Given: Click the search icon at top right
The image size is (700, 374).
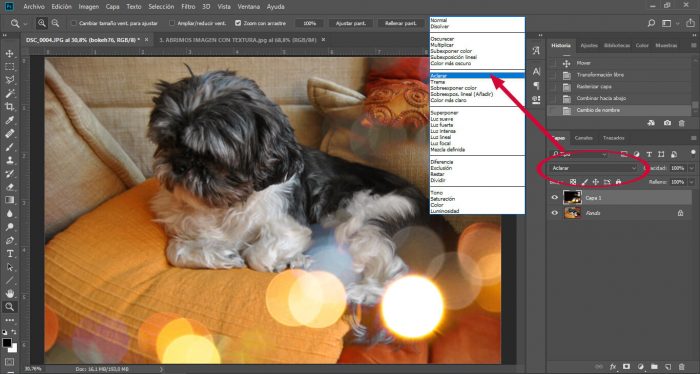Looking at the screenshot, I should pyautogui.click(x=651, y=23).
